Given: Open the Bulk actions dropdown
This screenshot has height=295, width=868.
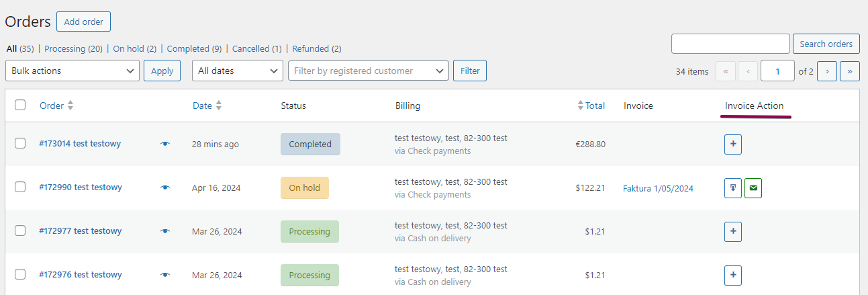Looking at the screenshot, I should (x=73, y=71).
